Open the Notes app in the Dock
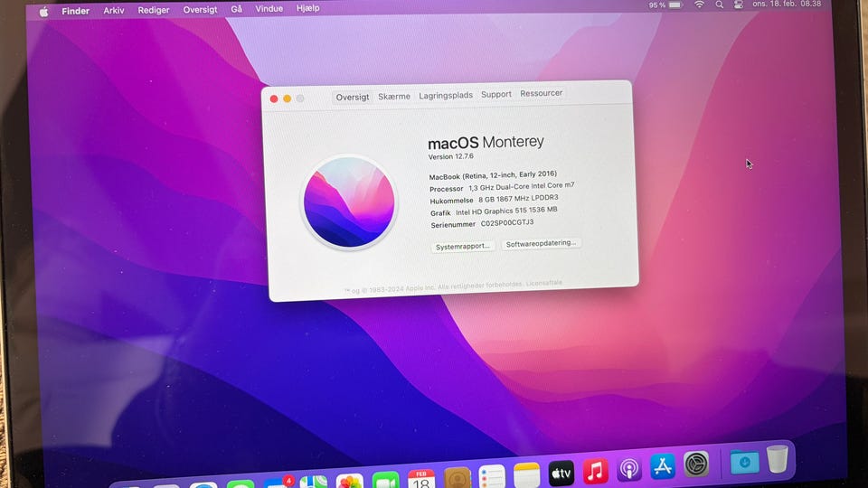This screenshot has height=488, width=868. (526, 475)
